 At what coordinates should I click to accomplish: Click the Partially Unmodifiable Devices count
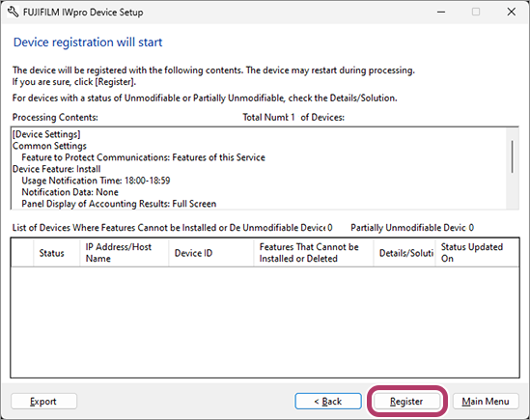click(471, 228)
